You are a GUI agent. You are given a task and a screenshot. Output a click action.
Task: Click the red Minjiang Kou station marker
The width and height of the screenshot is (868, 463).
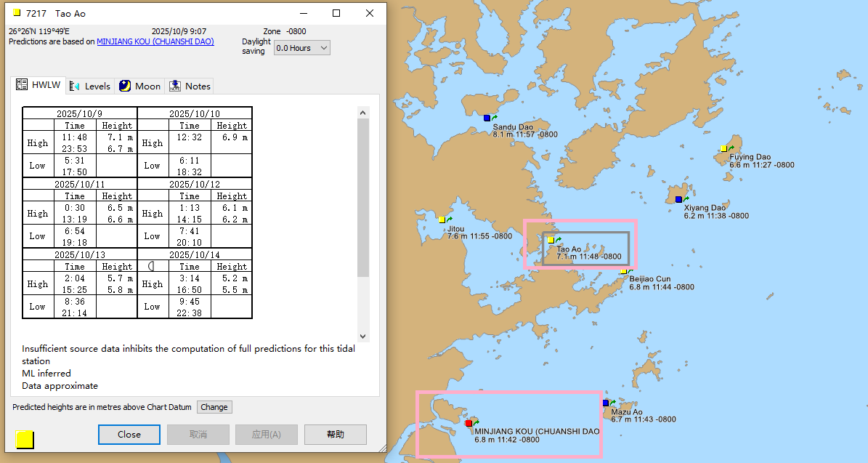pos(469,423)
